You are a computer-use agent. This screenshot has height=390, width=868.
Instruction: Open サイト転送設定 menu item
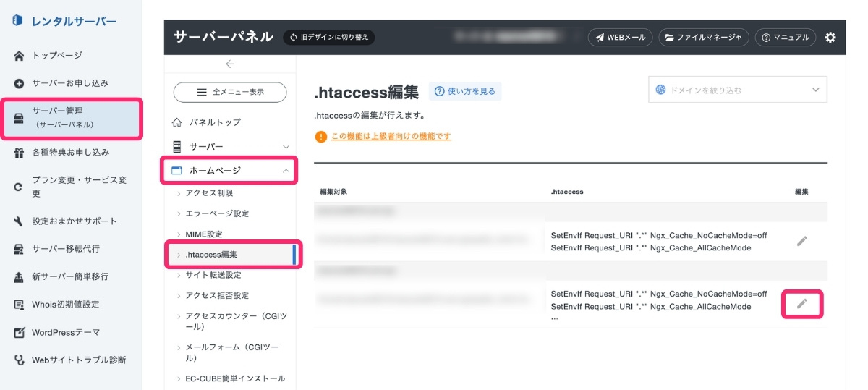(x=213, y=275)
